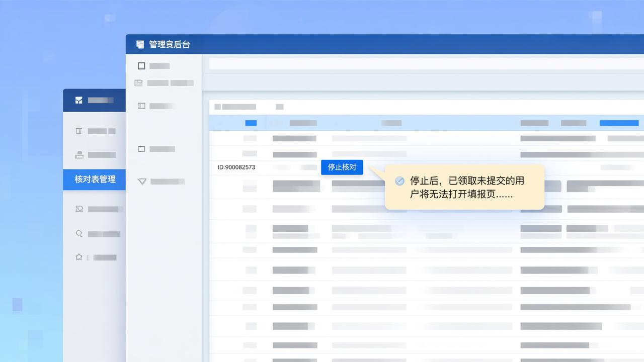Click the 停止核对 button
This screenshot has height=362, width=644.
tap(342, 167)
